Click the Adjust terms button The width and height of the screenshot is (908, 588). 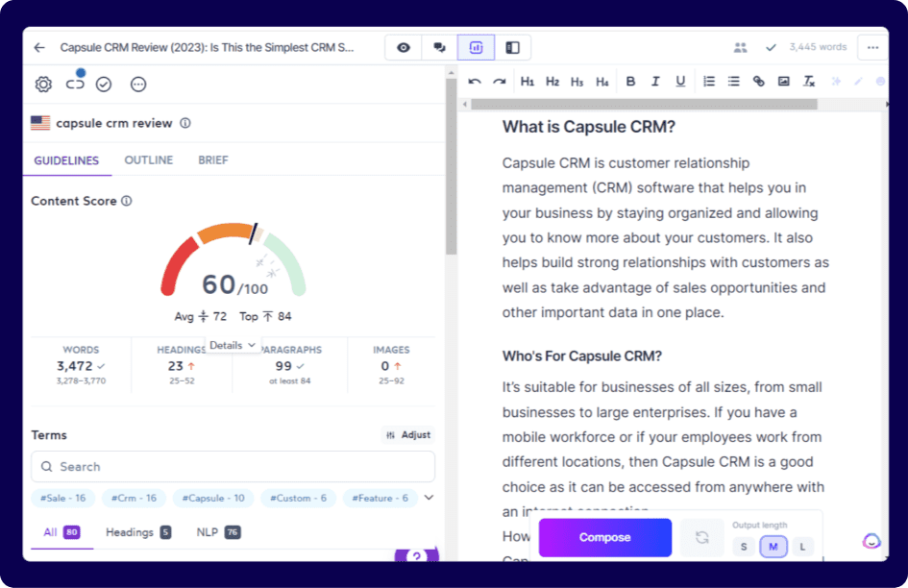(x=408, y=435)
